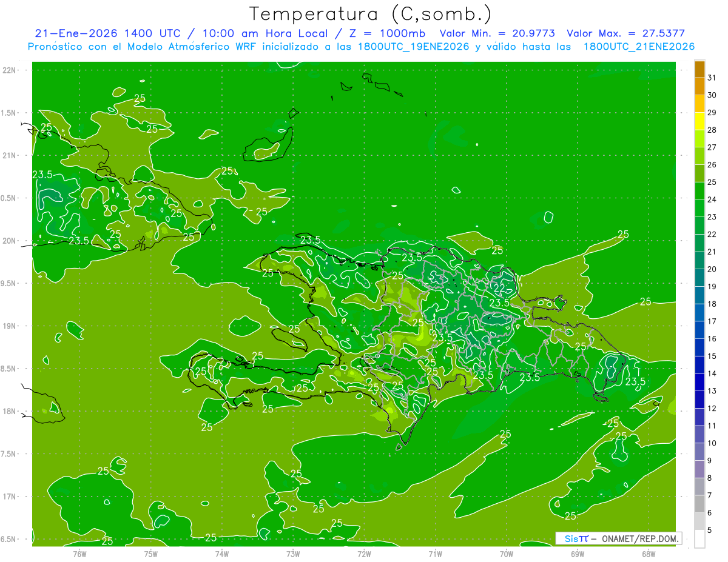
Task: Click the "16" color scale label
Action: coord(712,339)
